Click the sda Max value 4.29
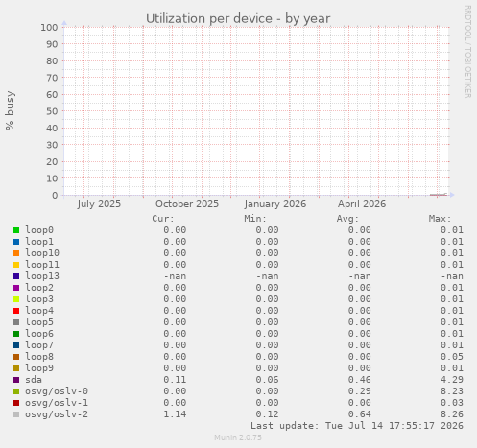The image size is (477, 448). (452, 380)
